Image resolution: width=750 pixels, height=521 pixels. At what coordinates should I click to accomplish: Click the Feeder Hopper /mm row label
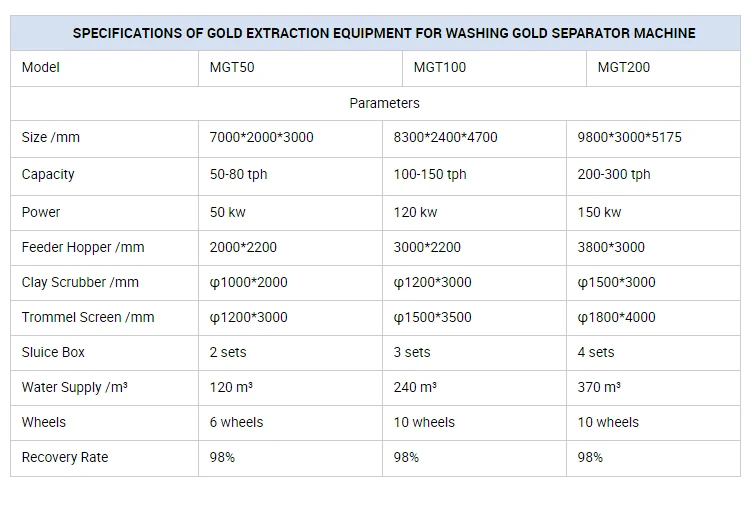click(x=83, y=247)
